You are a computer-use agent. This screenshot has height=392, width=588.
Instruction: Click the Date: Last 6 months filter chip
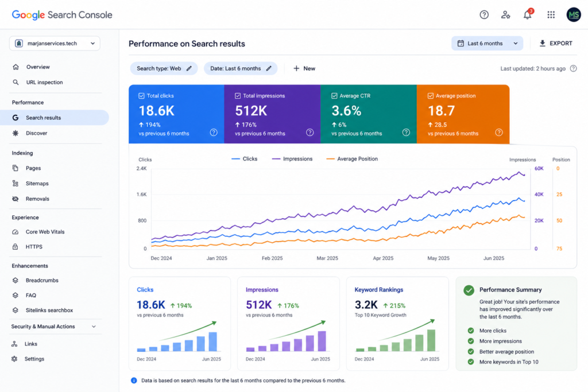click(241, 68)
